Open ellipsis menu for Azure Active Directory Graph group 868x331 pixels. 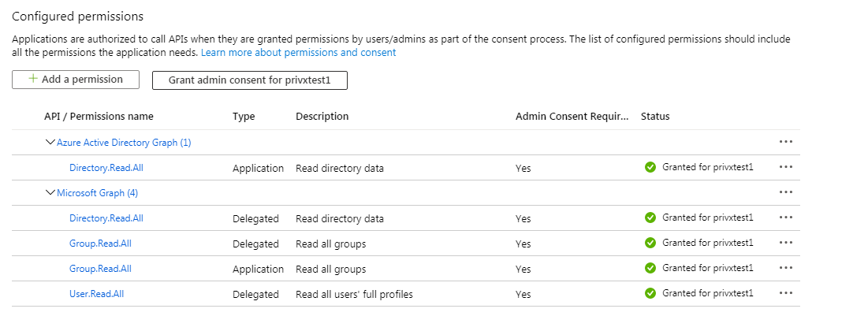[784, 143]
